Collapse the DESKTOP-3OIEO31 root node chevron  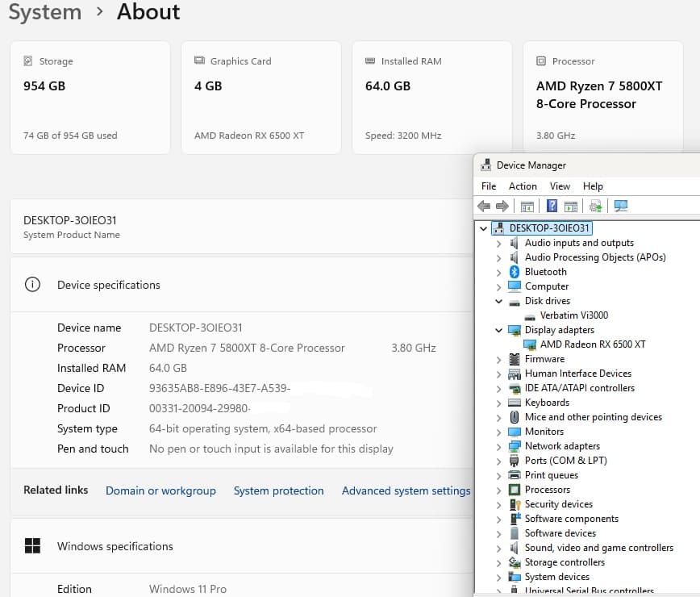click(x=483, y=228)
